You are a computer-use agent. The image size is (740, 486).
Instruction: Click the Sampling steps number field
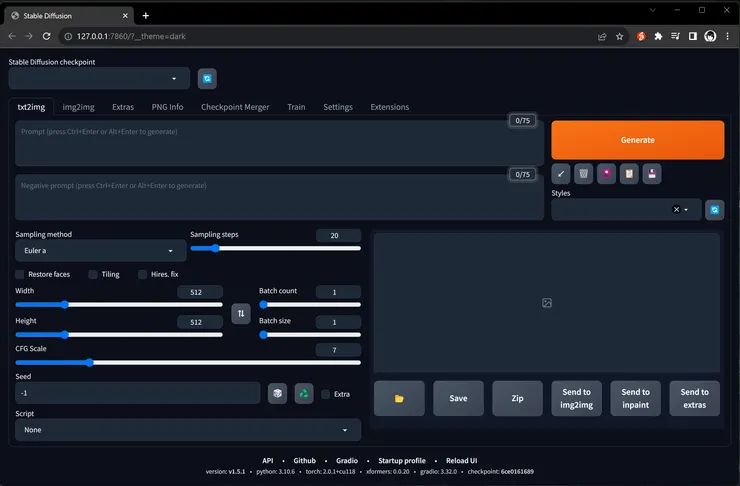pyautogui.click(x=338, y=235)
